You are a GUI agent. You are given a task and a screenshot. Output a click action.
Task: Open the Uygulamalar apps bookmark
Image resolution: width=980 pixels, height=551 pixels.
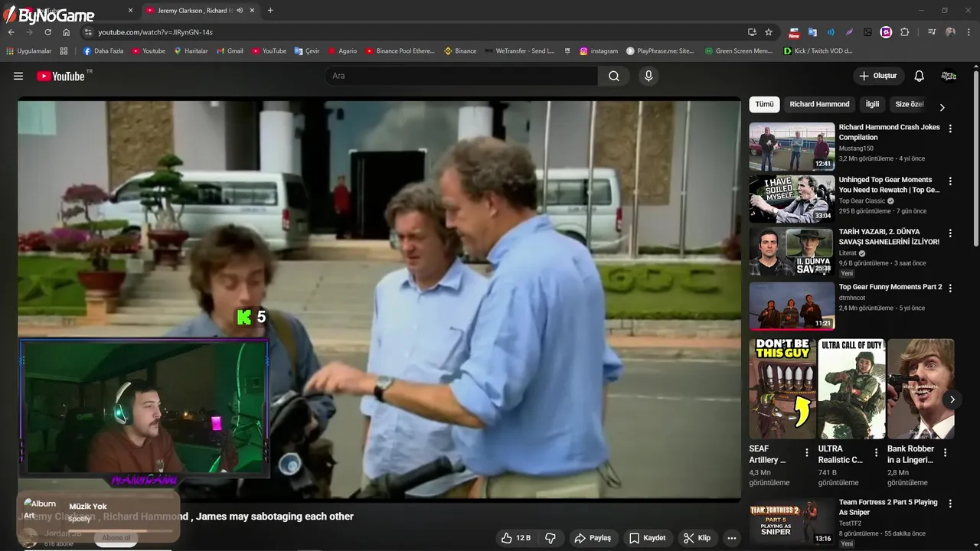pyautogui.click(x=28, y=51)
